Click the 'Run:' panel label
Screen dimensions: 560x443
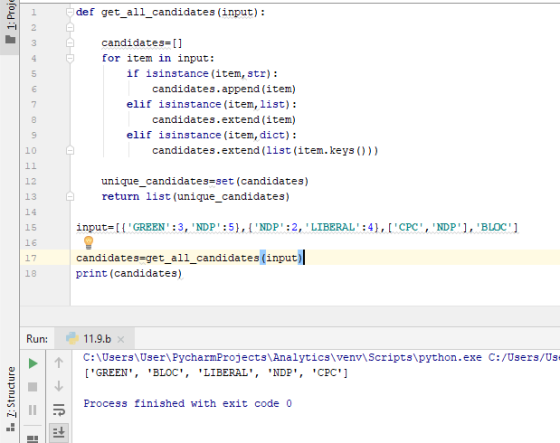pyautogui.click(x=37, y=339)
